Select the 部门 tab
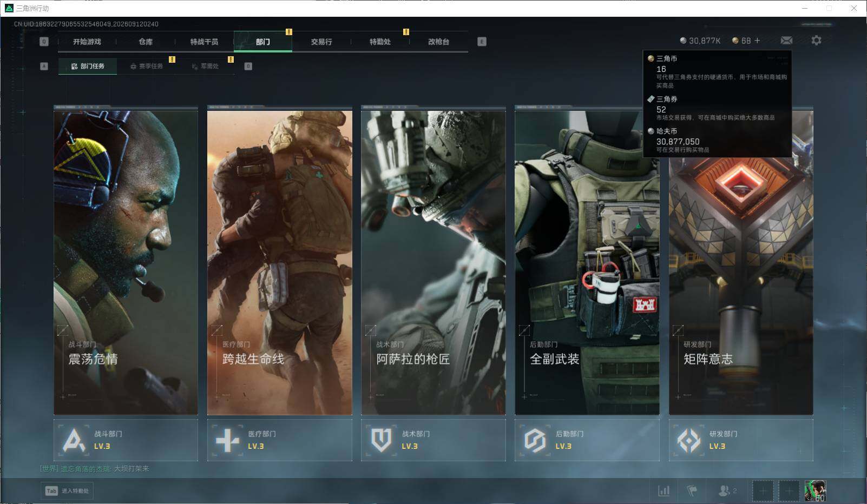Image resolution: width=867 pixels, height=504 pixels. (x=263, y=42)
